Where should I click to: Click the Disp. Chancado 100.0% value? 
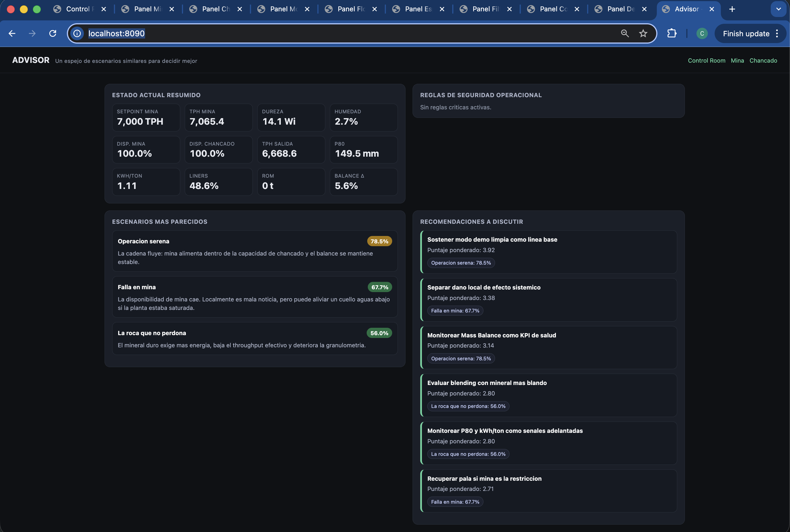click(x=207, y=154)
